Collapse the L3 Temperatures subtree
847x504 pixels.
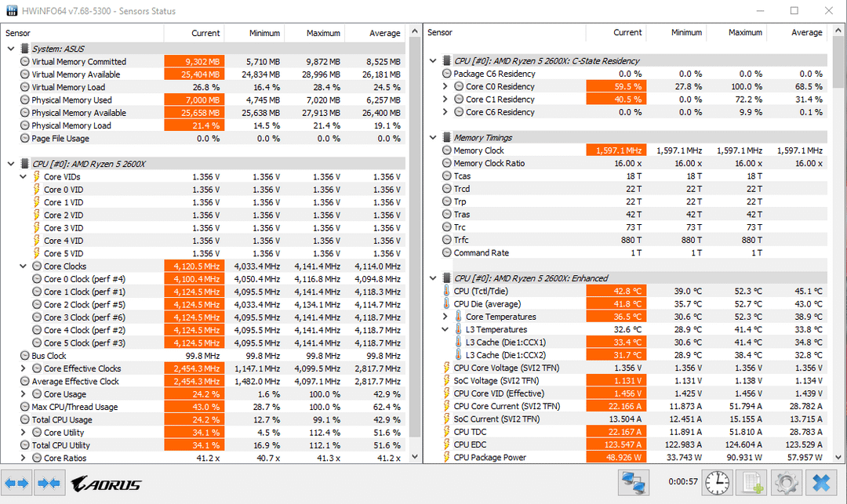point(445,329)
